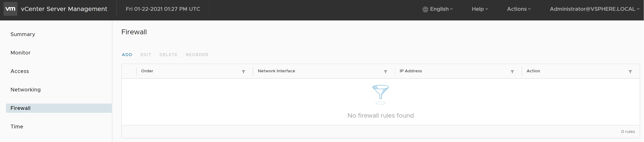
Task: Expand the Actions dropdown menu
Action: coord(519,9)
